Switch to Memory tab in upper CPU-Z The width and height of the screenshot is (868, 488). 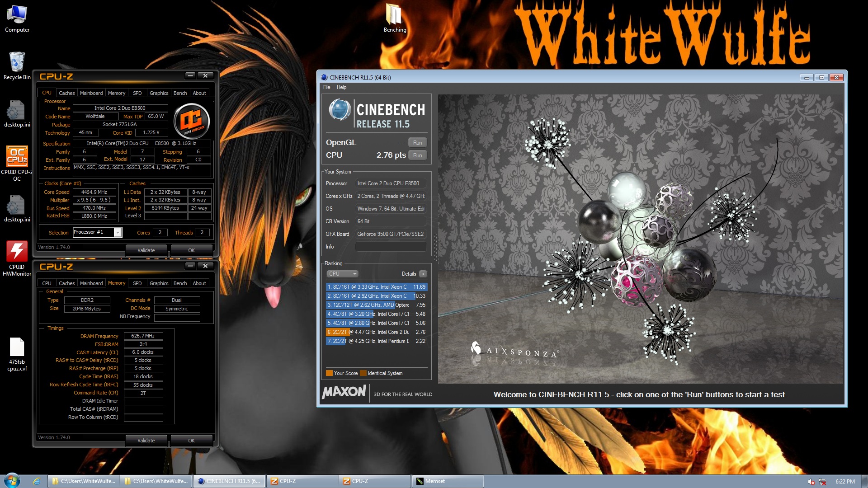(x=117, y=93)
